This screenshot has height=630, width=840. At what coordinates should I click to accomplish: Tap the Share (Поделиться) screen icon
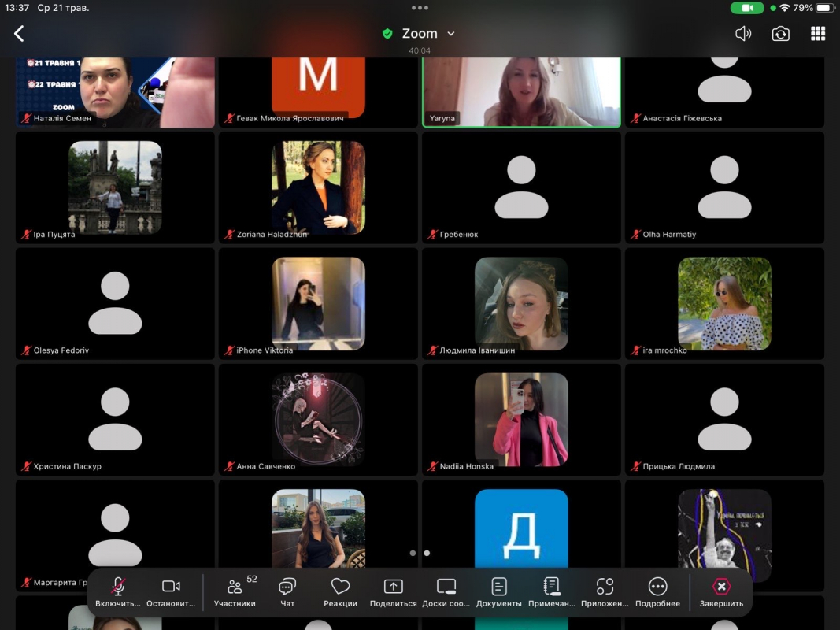pos(393,591)
